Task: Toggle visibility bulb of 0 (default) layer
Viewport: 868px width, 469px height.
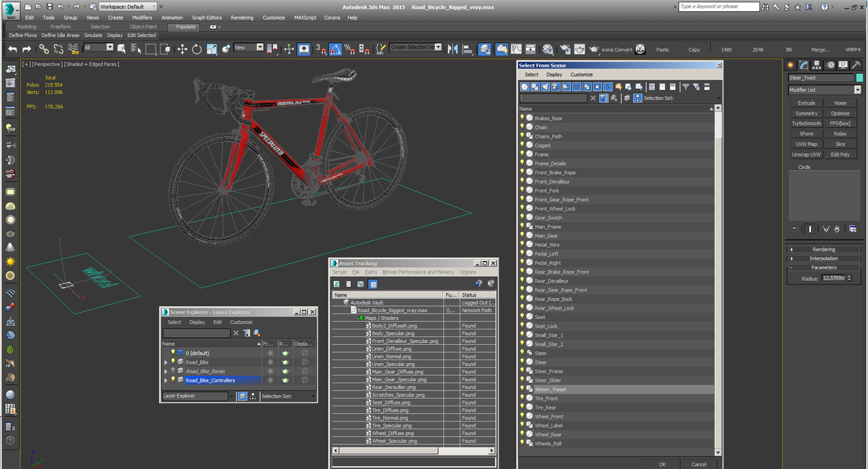Action: (173, 353)
